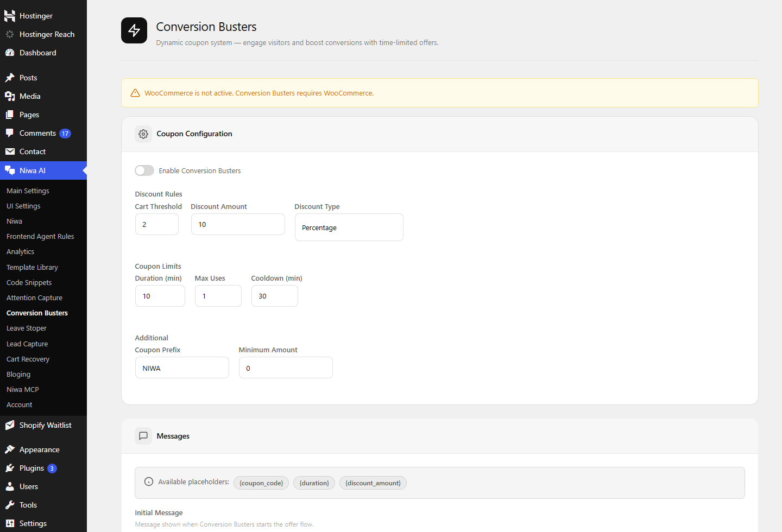Click the Media library icon
The width and height of the screenshot is (782, 532).
10,96
